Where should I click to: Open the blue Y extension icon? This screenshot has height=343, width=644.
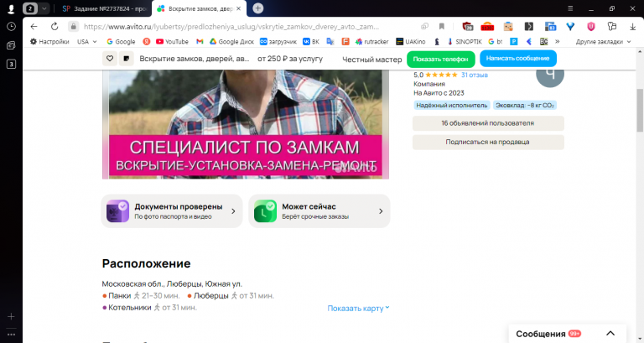[x=570, y=26]
